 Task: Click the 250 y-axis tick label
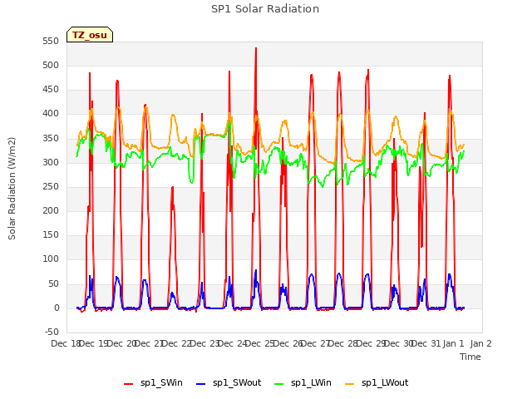tap(51, 186)
